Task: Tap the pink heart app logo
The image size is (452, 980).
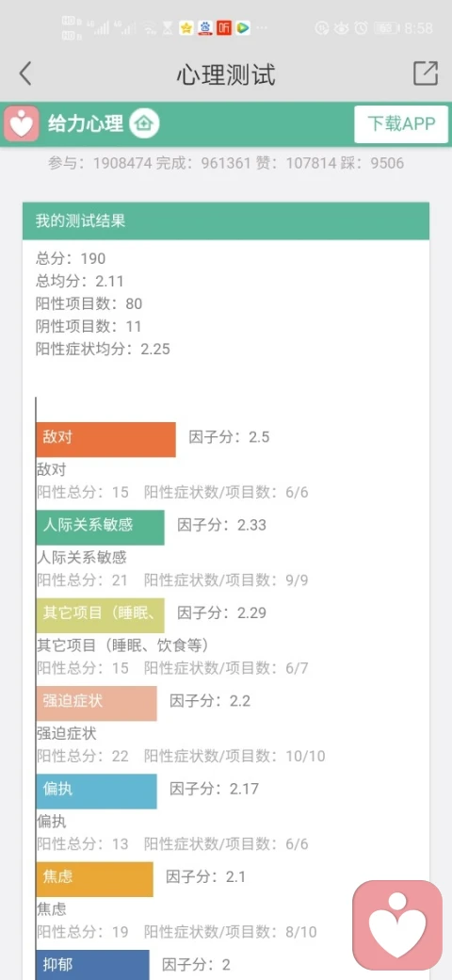Action: [22, 123]
